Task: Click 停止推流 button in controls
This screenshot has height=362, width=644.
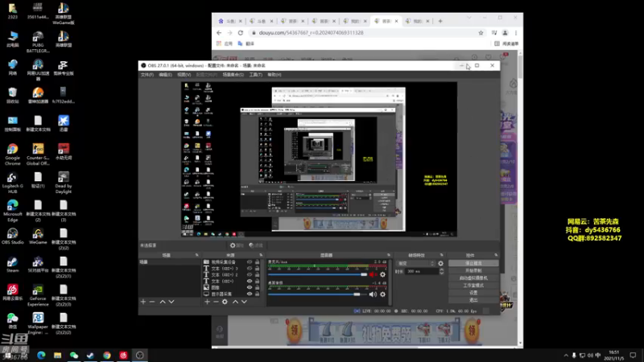Action: pos(473,263)
